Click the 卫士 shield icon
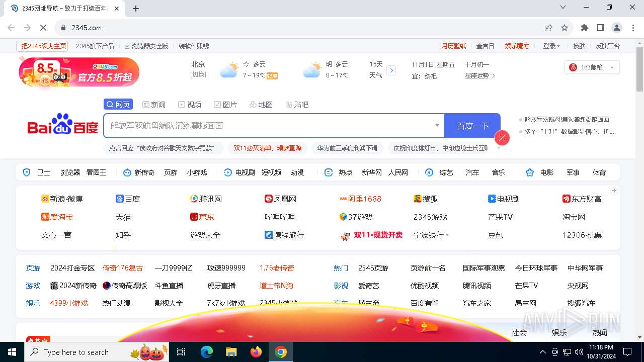644x362 pixels. [27, 172]
